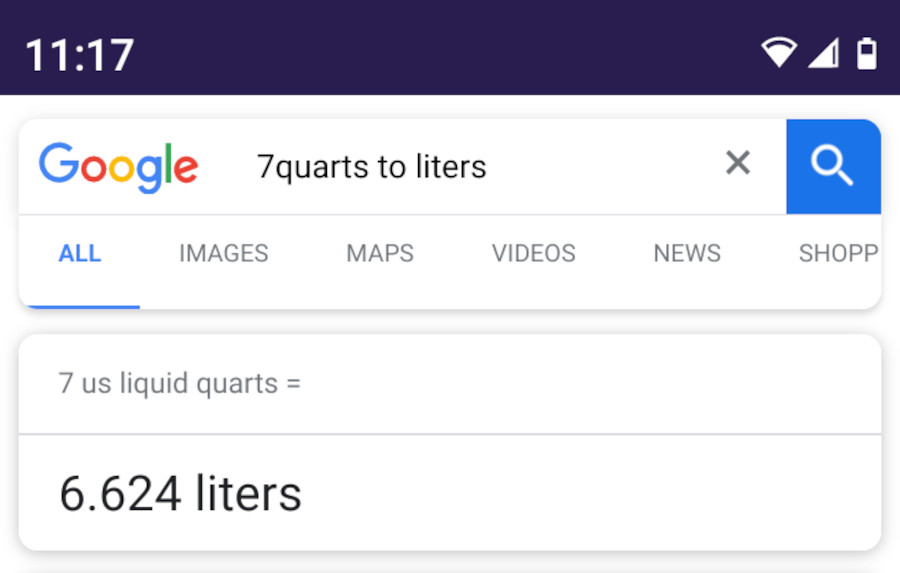Click the blue underline beneath ALL tab

pyautogui.click(x=80, y=306)
